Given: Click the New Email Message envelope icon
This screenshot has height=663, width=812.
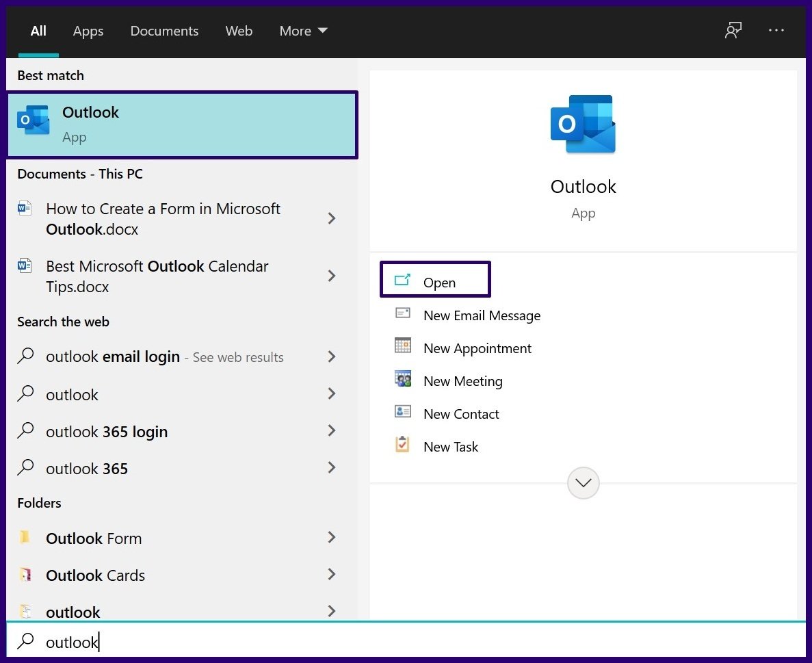Looking at the screenshot, I should [x=403, y=314].
